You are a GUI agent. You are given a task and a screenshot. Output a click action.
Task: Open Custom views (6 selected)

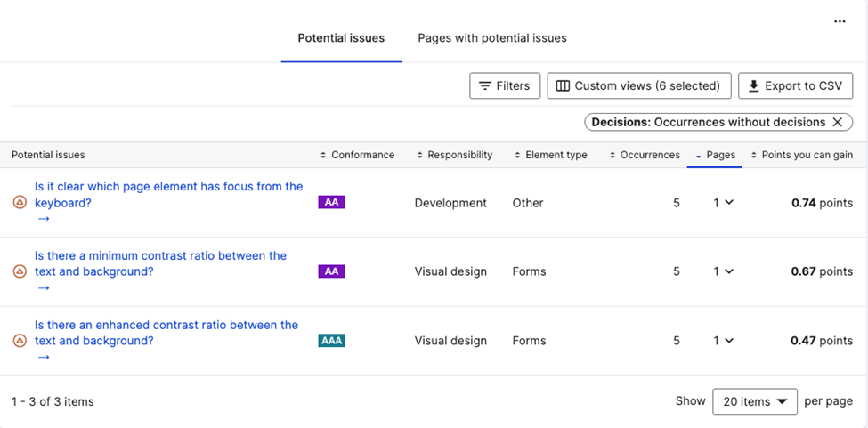click(638, 85)
